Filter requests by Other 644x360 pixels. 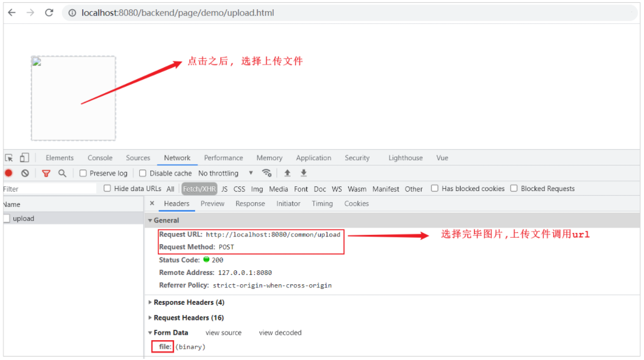[413, 189]
